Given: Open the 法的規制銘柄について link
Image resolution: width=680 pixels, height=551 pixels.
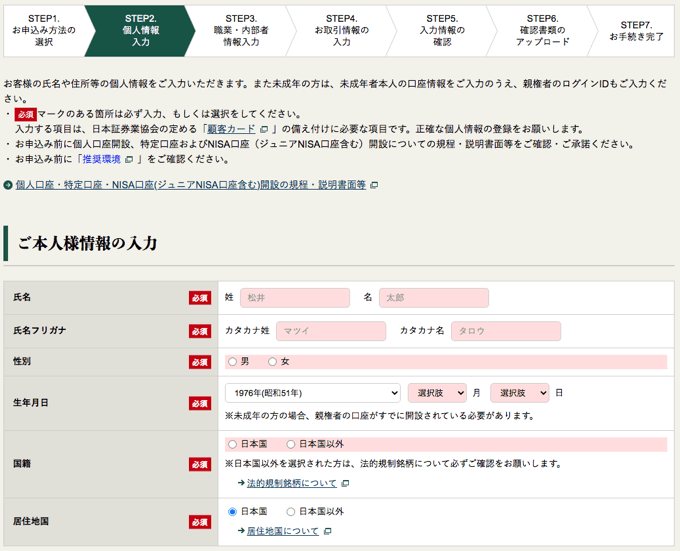Looking at the screenshot, I should click(x=291, y=483).
